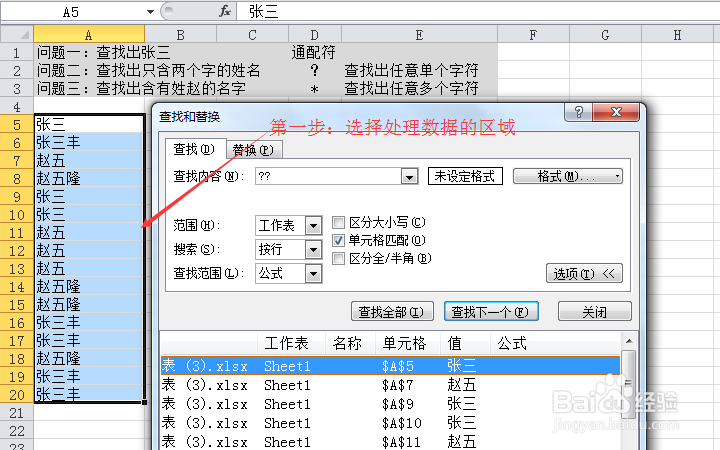Click the Name Box showing A5
This screenshot has height=450, width=720.
click(x=73, y=11)
